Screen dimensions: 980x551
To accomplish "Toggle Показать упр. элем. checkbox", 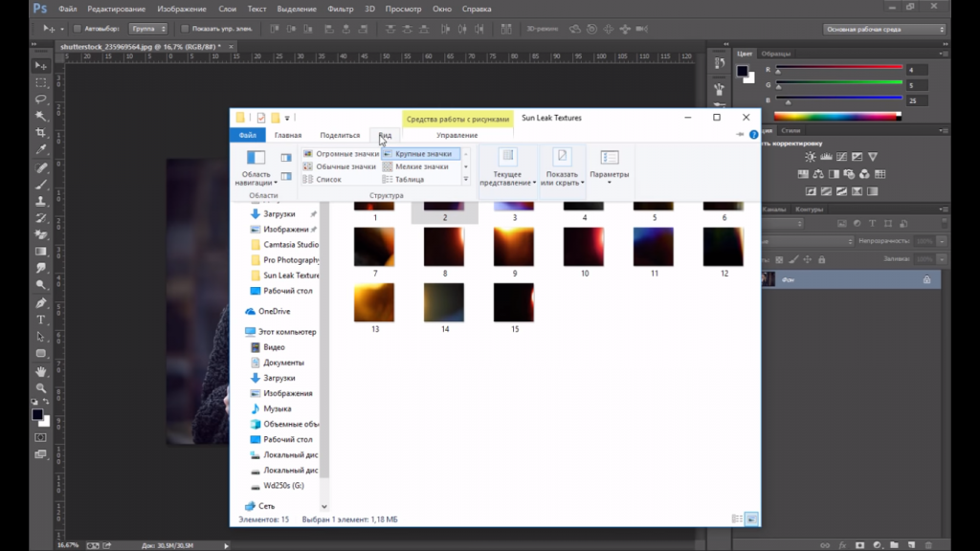I will point(185,29).
